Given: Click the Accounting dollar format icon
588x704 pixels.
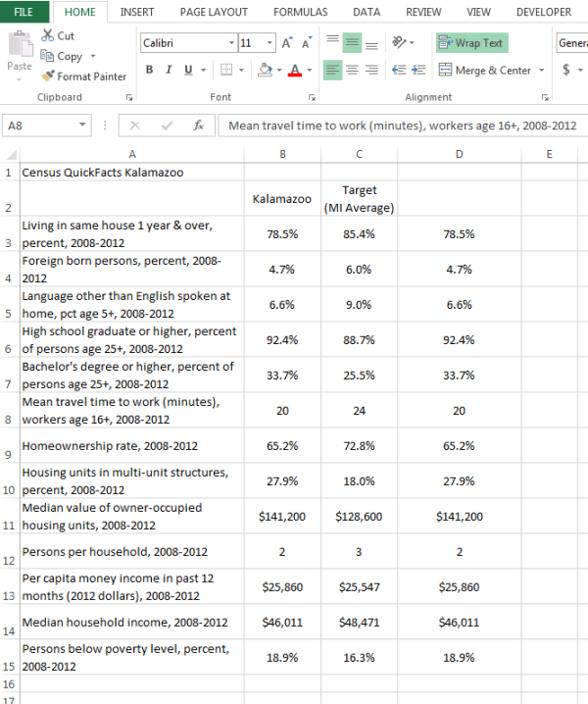Looking at the screenshot, I should [566, 70].
